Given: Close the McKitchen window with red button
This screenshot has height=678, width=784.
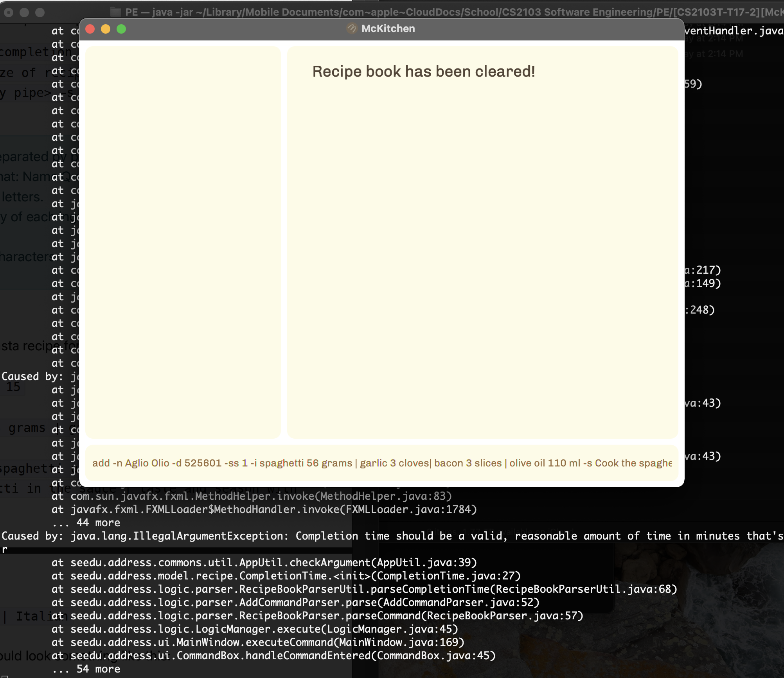Looking at the screenshot, I should point(90,29).
